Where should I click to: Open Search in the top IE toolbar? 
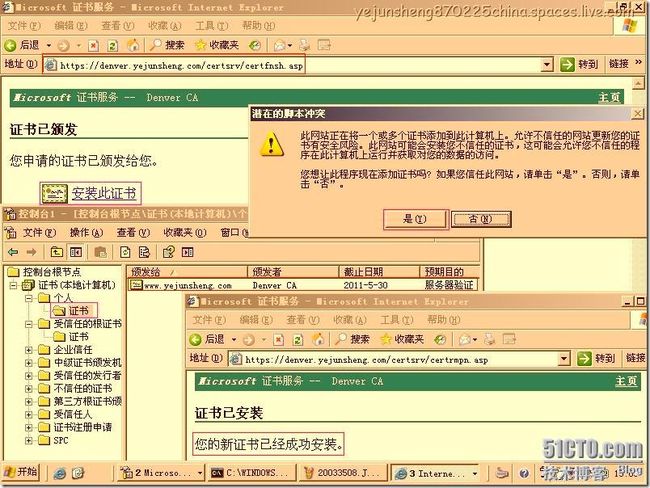coord(167,45)
